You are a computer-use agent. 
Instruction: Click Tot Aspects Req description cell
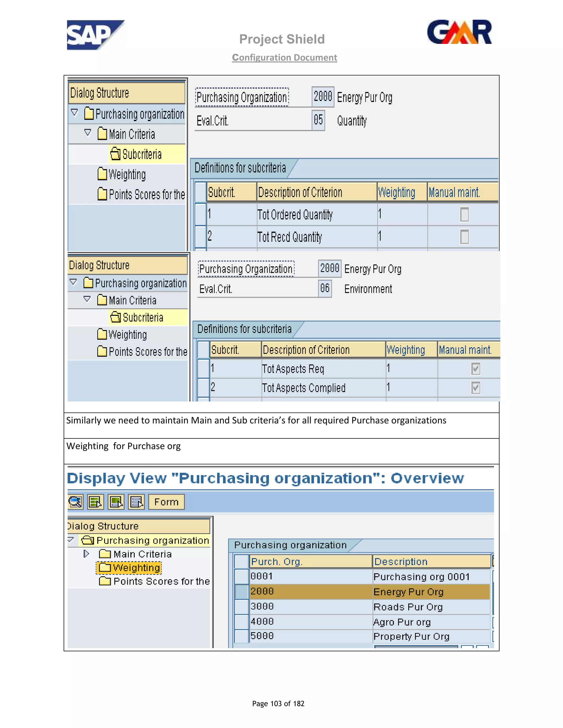[x=324, y=369]
